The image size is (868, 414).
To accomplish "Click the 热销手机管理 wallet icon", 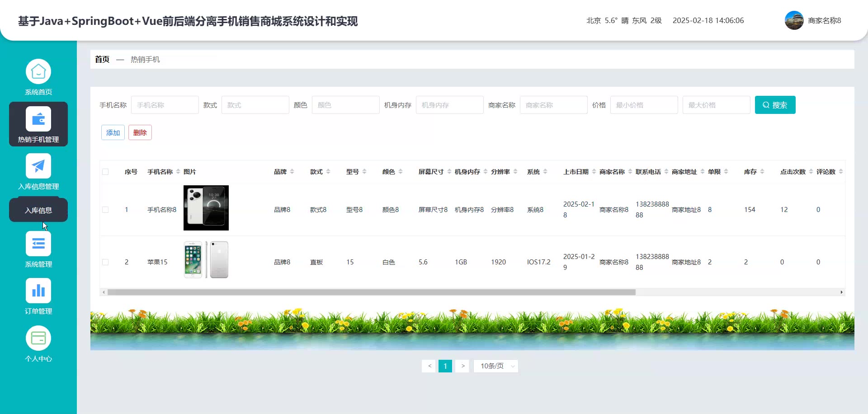I will [x=38, y=119].
